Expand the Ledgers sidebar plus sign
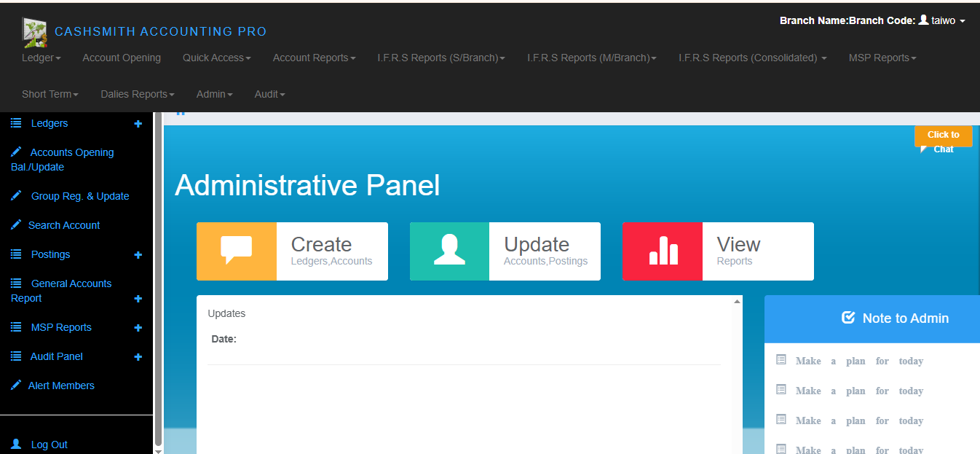Screen dimensions: 980x454 coord(138,124)
